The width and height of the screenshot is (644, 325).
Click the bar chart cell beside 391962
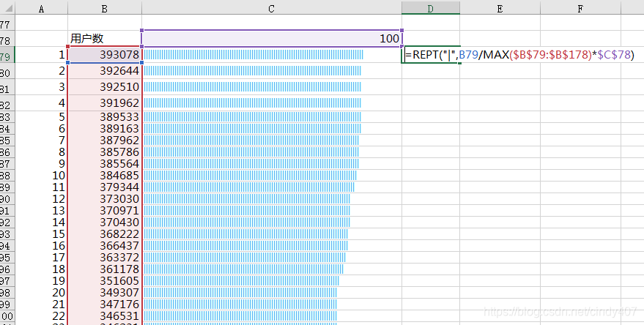point(272,103)
